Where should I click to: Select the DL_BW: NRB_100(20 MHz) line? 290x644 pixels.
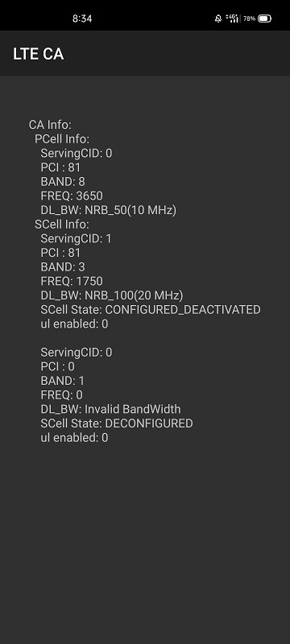(x=112, y=295)
